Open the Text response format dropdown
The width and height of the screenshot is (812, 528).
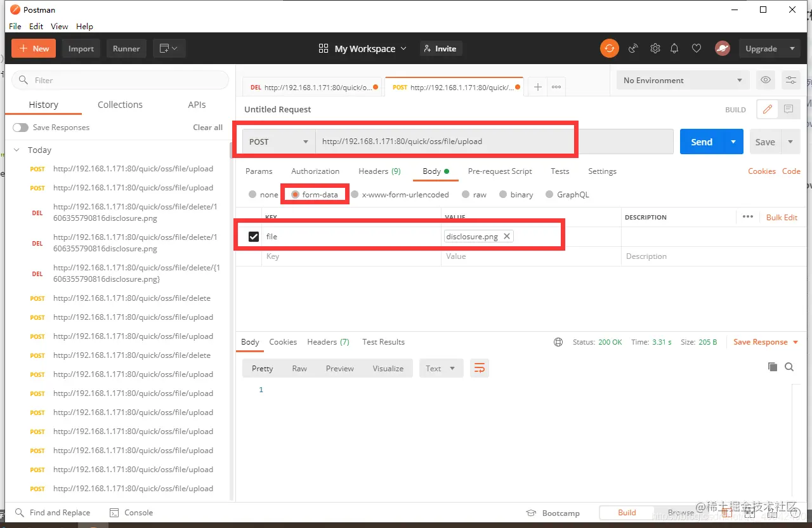click(441, 368)
